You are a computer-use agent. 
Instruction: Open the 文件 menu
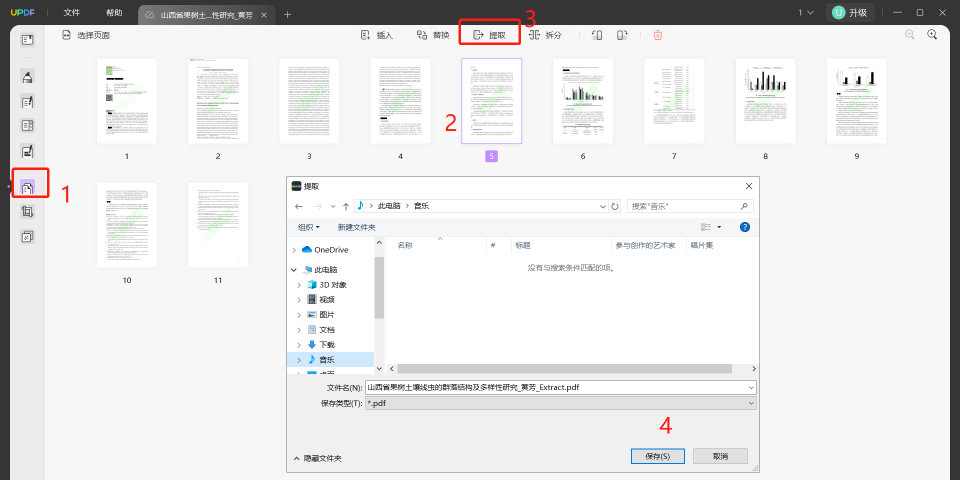[x=72, y=12]
